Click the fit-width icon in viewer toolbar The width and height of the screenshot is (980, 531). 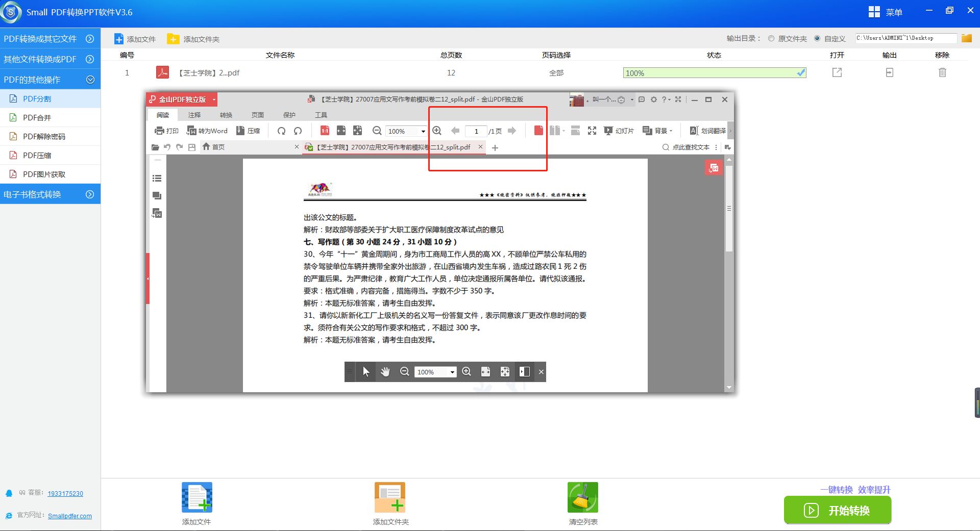(x=341, y=131)
